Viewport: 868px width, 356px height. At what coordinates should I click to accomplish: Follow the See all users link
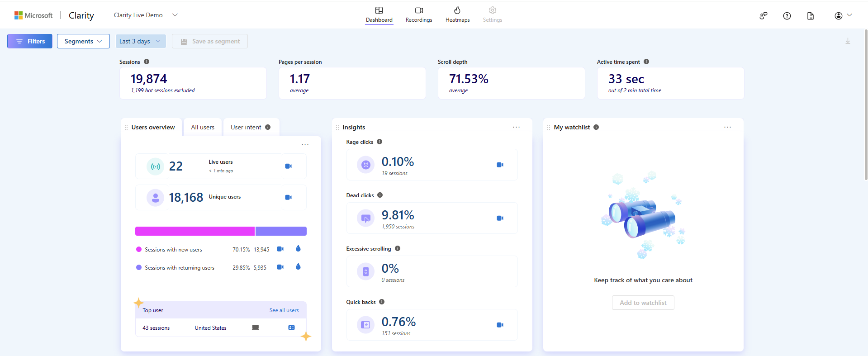click(284, 310)
